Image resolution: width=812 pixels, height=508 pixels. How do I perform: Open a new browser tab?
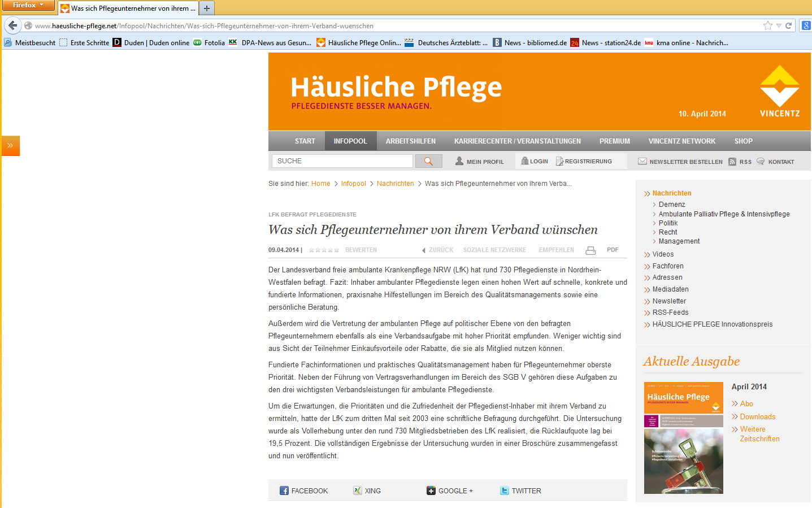point(207,8)
